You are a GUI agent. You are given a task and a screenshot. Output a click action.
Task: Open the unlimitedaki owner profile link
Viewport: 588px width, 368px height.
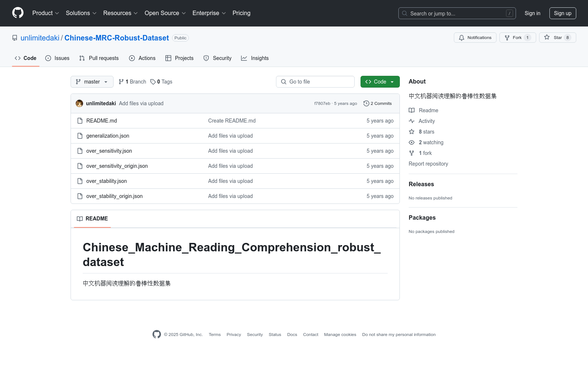click(x=40, y=38)
